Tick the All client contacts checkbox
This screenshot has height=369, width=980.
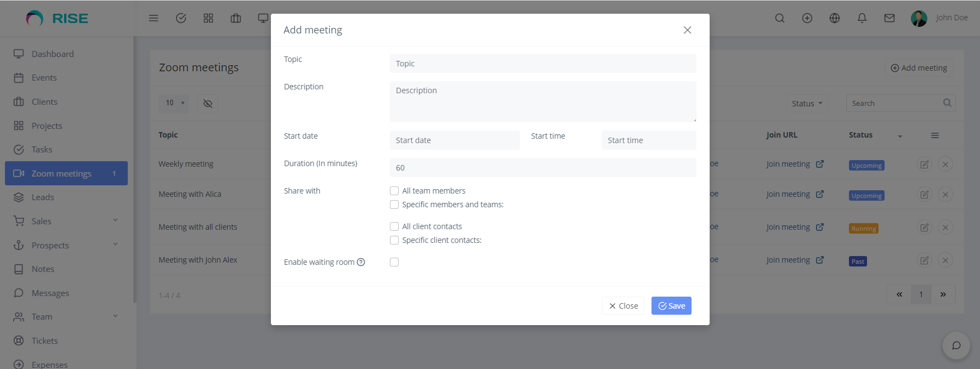point(394,226)
